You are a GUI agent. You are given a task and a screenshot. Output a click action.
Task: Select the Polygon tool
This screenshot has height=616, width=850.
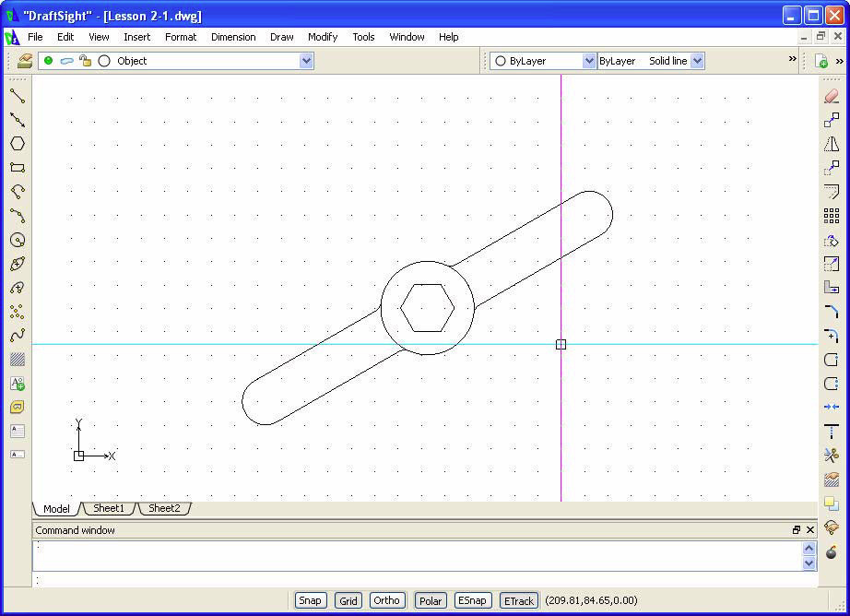click(18, 144)
